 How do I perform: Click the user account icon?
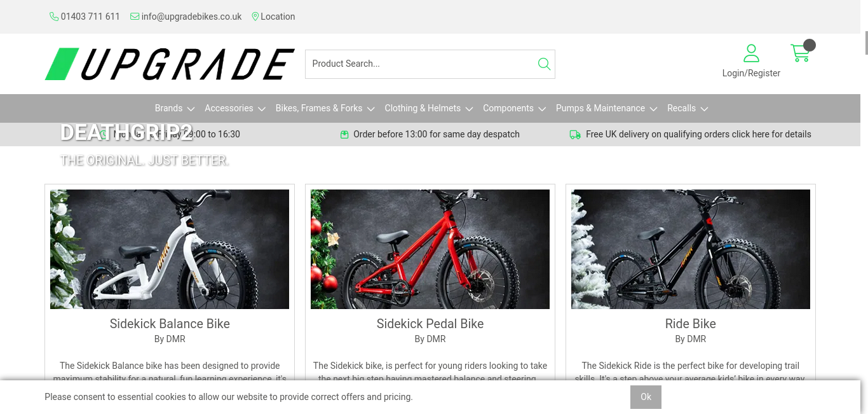click(x=751, y=53)
